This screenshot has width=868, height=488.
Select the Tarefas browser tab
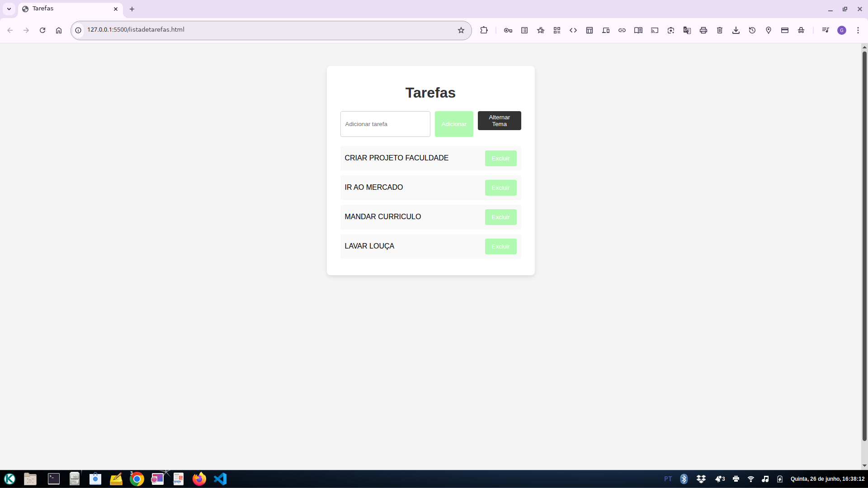coord(71,9)
